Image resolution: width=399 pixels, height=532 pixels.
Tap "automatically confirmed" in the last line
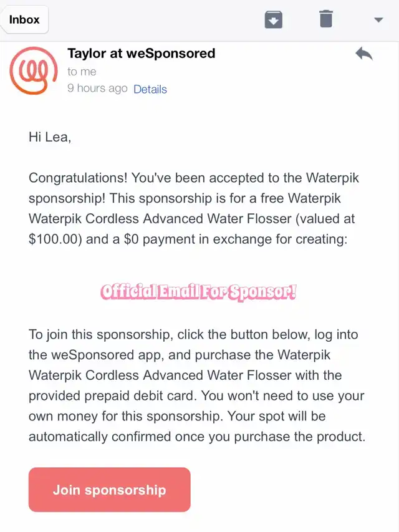tap(100, 437)
